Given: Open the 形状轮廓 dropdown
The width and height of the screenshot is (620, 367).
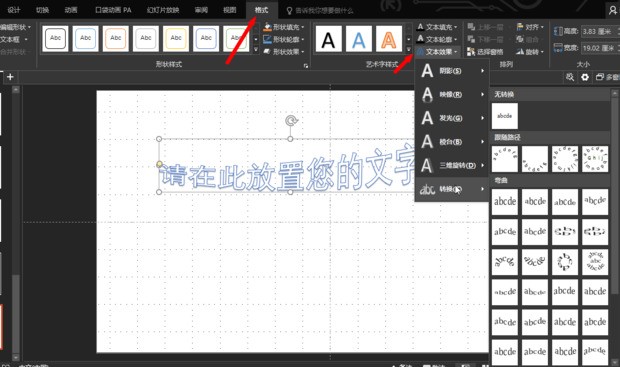Looking at the screenshot, I should [x=284, y=39].
